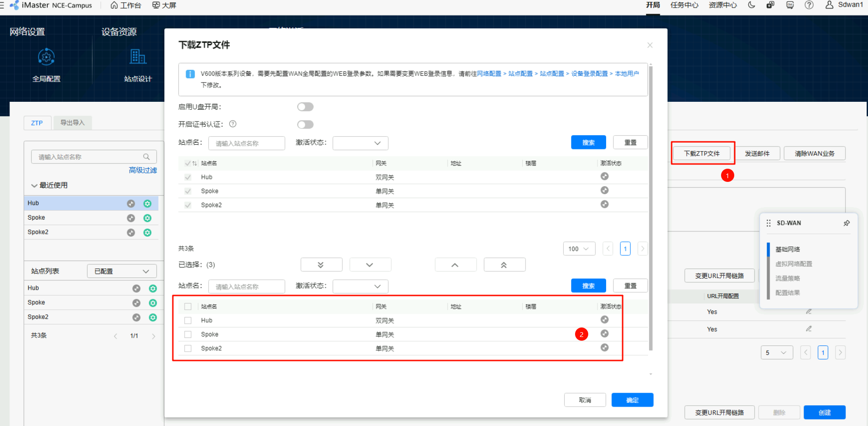The height and width of the screenshot is (426, 868).
Task: Open the 站点设计 building icon
Action: (138, 57)
